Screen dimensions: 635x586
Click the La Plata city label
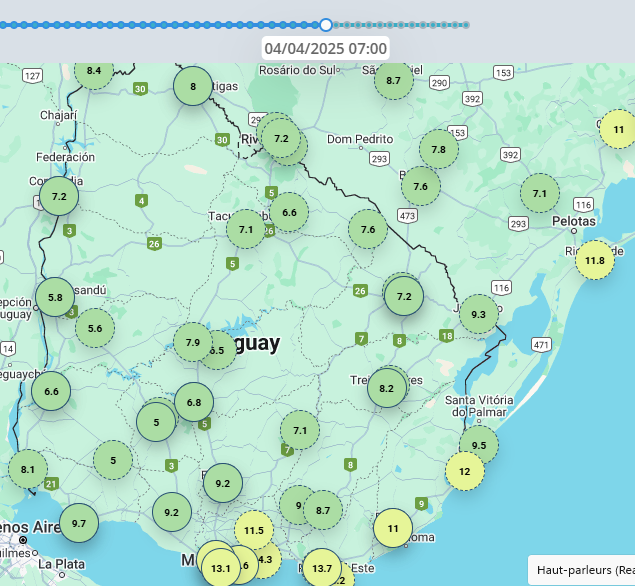click(62, 564)
